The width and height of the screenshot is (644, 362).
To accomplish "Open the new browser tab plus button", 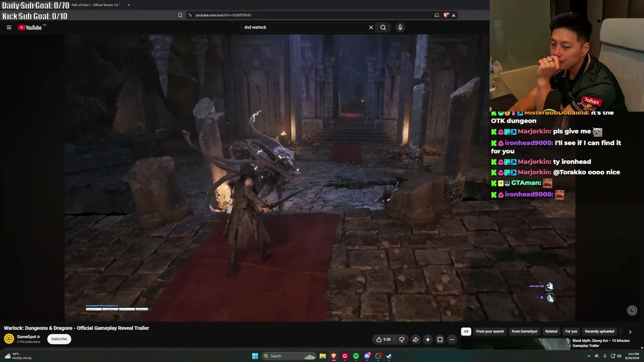I will click(x=128, y=5).
